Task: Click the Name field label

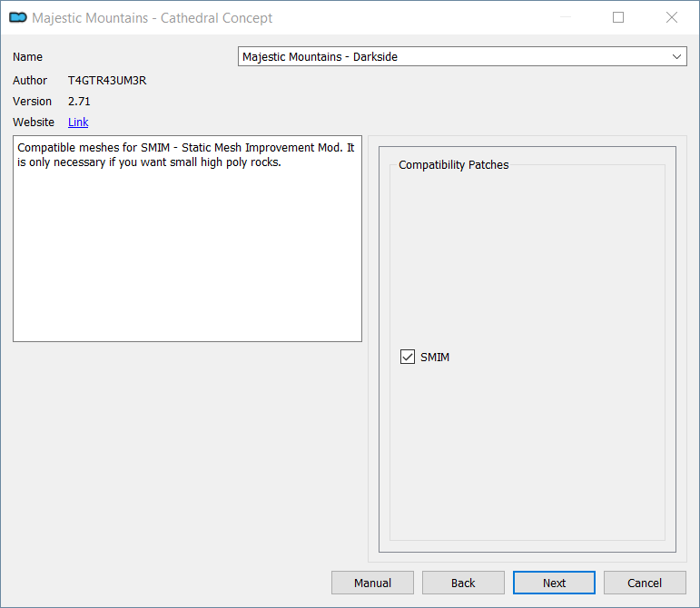Action: pos(27,56)
